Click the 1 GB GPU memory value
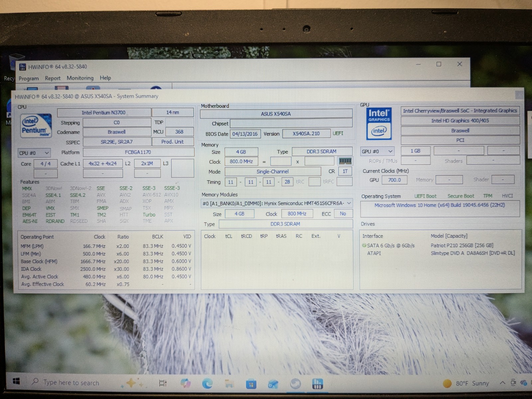This screenshot has width=532, height=399. pyautogui.click(x=416, y=151)
